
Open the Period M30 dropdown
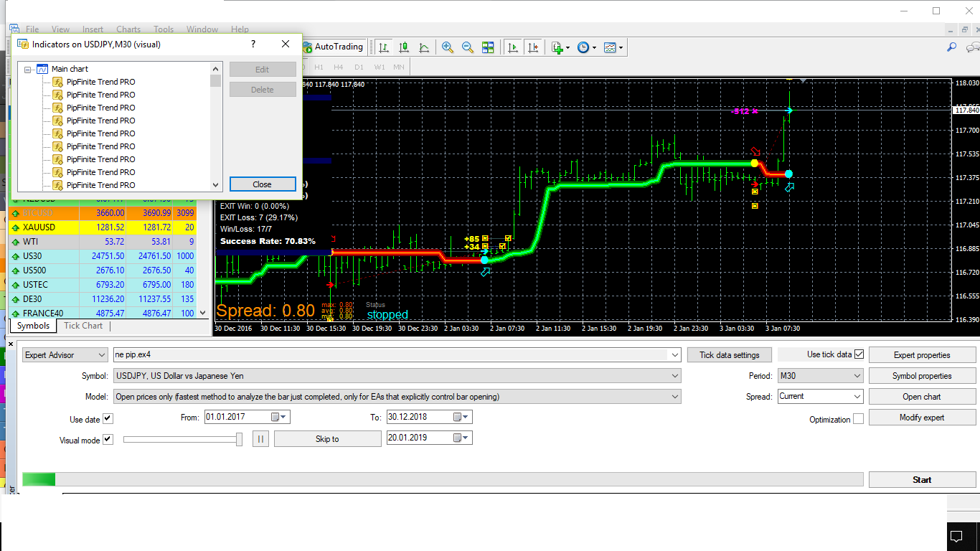[x=857, y=375]
